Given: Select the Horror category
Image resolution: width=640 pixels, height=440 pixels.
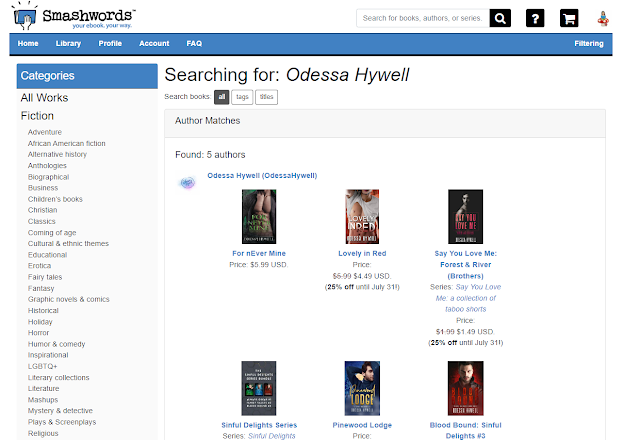Looking at the screenshot, I should pos(38,333).
